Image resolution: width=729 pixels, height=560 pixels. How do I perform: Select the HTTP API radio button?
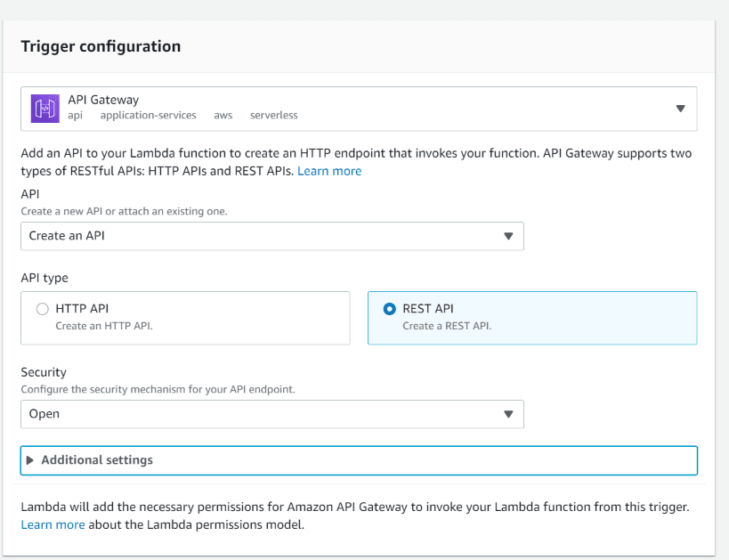click(43, 309)
